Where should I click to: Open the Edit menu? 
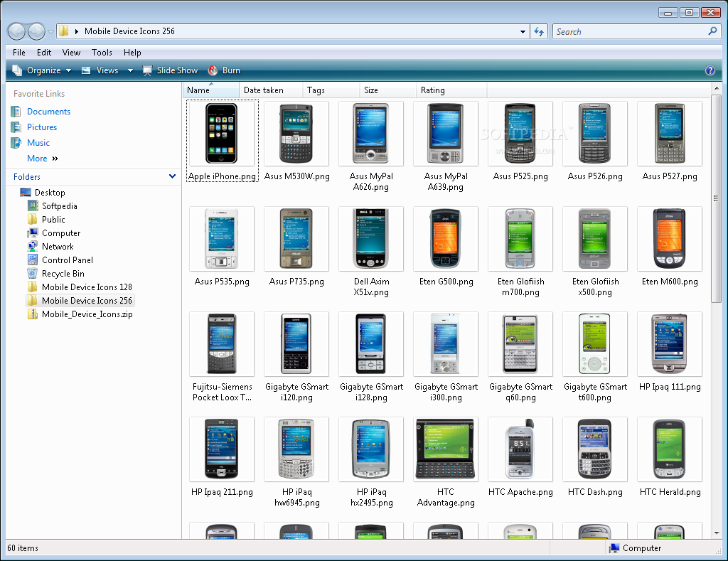(x=44, y=53)
